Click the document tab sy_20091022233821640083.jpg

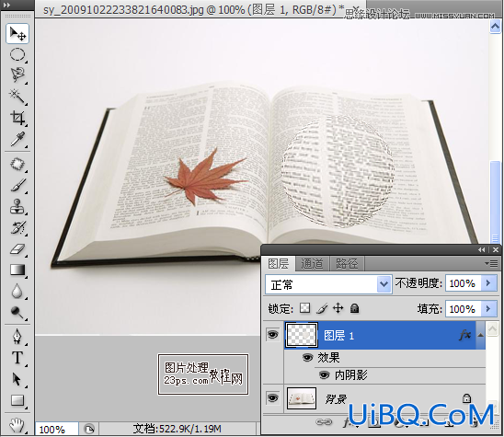pos(193,9)
